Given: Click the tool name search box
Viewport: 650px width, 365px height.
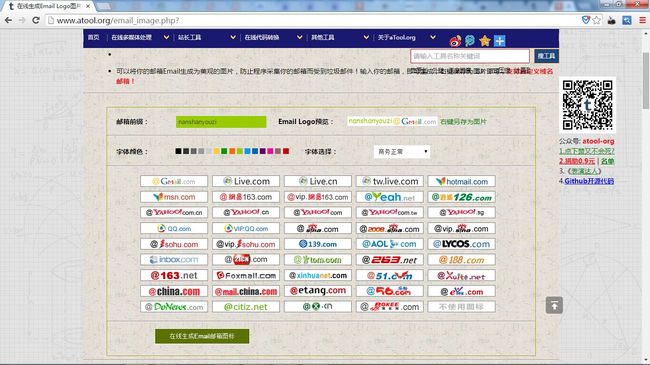Looking at the screenshot, I should pos(470,56).
